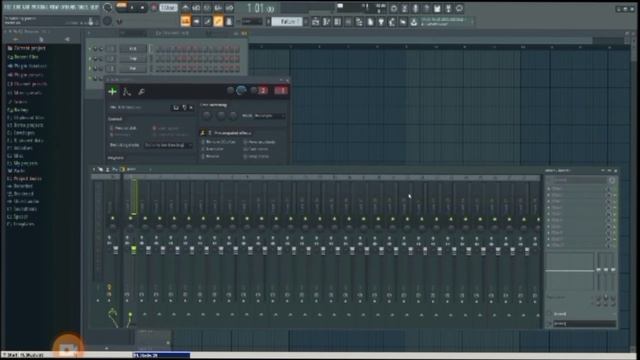Click the transport stop button
This screenshot has height=360, width=640.
(x=142, y=8)
